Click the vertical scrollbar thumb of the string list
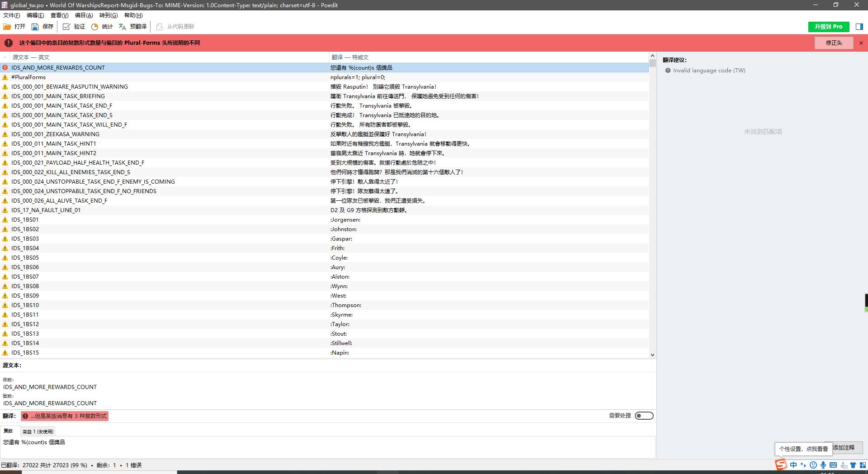868x474 pixels. (652, 63)
